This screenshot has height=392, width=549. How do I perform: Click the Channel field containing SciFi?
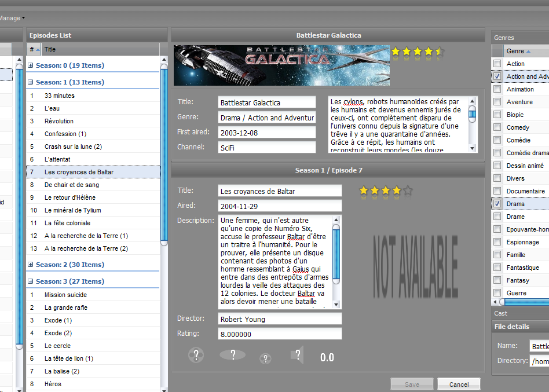pyautogui.click(x=267, y=148)
